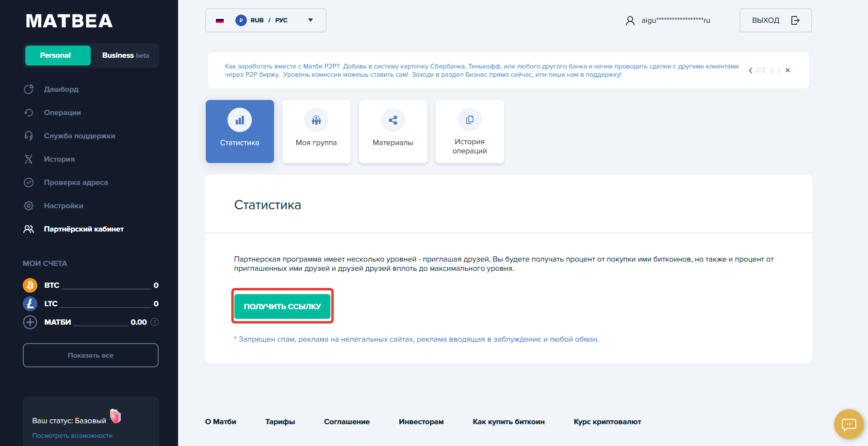The height and width of the screenshot is (446, 868).
Task: Click the user profile icon in header
Action: tap(630, 20)
